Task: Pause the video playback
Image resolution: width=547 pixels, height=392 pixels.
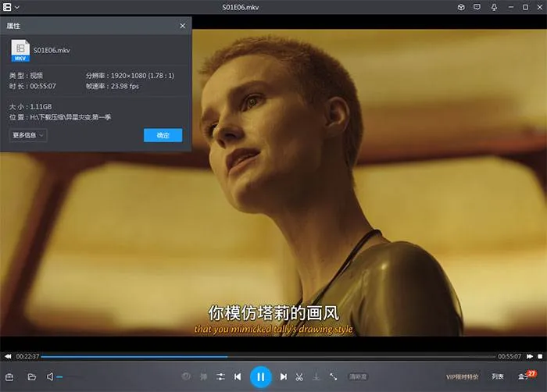Action: click(x=260, y=377)
